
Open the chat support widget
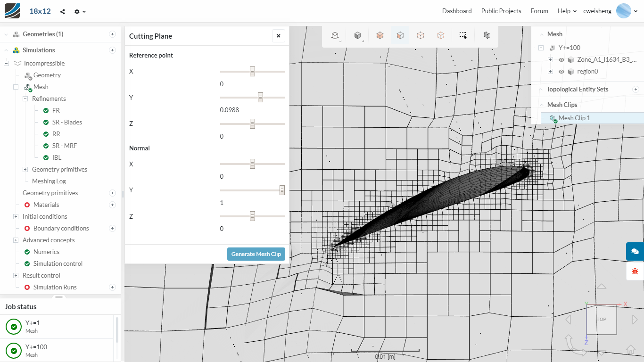click(635, 251)
